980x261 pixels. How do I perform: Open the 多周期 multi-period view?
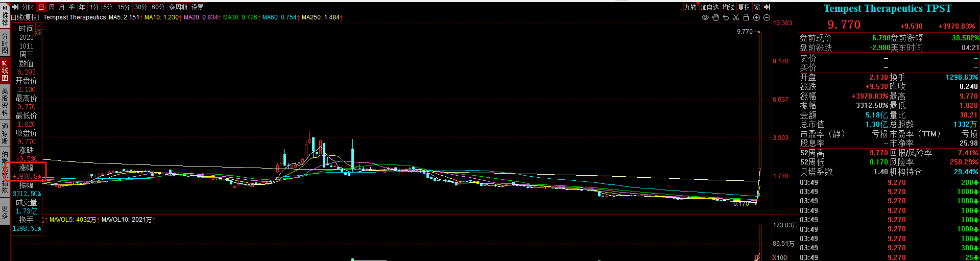pos(178,7)
